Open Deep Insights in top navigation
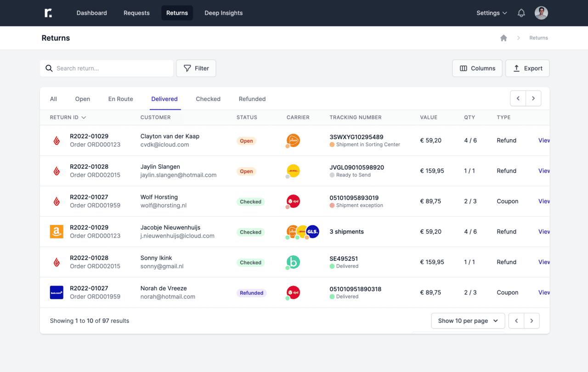Viewport: 588px width, 372px height. point(223,13)
